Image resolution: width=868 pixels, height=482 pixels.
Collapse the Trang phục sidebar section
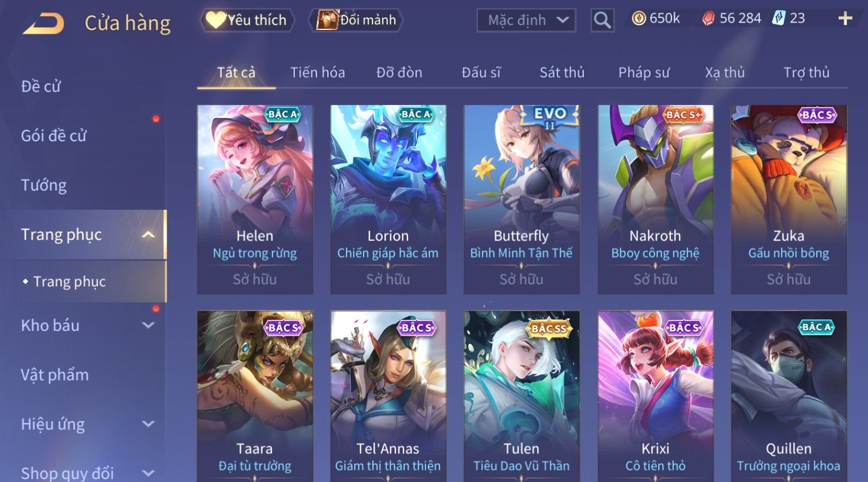click(x=148, y=235)
